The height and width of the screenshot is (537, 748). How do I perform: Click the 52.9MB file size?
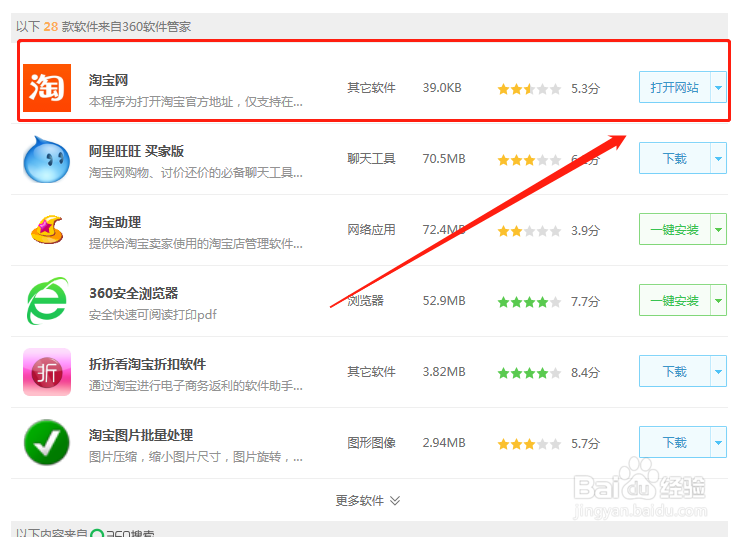coord(444,300)
